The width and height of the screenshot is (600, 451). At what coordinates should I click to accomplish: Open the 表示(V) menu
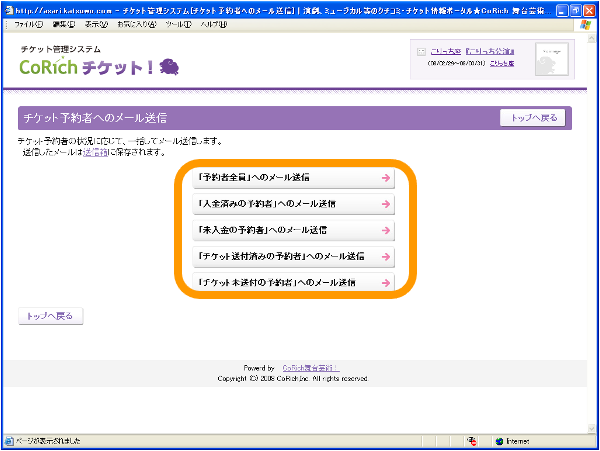tap(97, 24)
